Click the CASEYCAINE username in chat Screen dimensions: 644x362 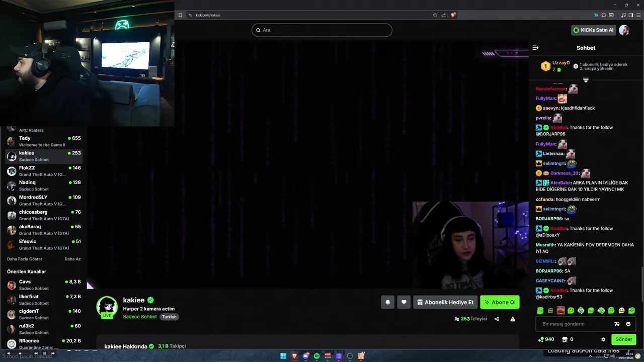[550, 281]
